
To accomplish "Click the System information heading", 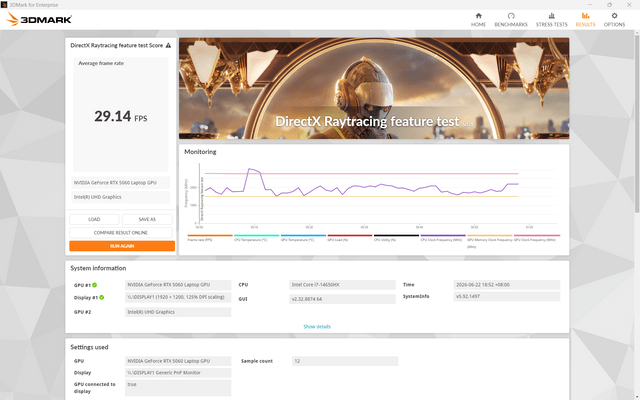I will click(98, 268).
